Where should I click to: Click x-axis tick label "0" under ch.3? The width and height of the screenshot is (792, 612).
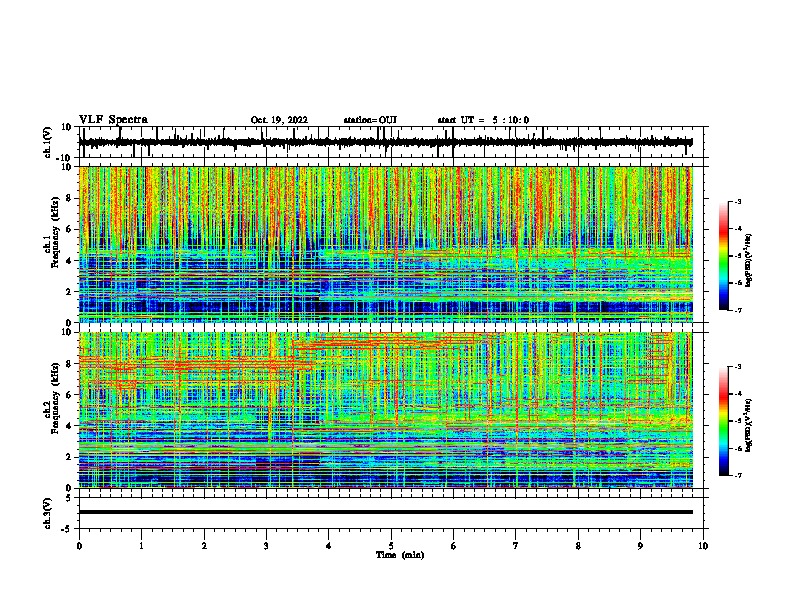tap(79, 546)
